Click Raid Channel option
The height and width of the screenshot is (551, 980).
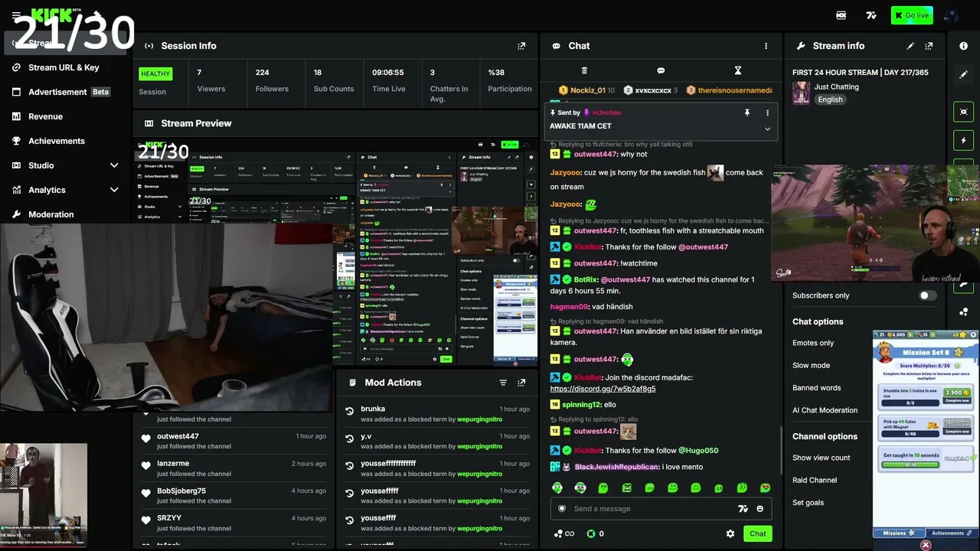coord(815,480)
